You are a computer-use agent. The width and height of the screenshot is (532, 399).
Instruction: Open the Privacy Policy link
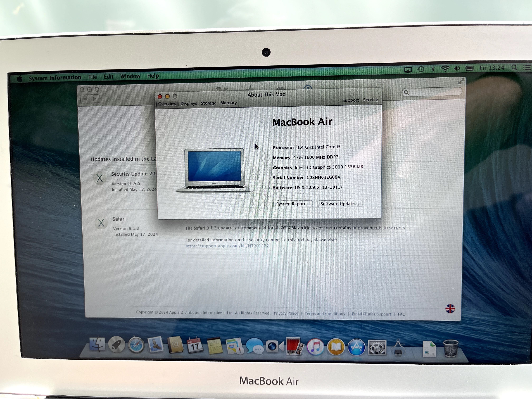(286, 313)
